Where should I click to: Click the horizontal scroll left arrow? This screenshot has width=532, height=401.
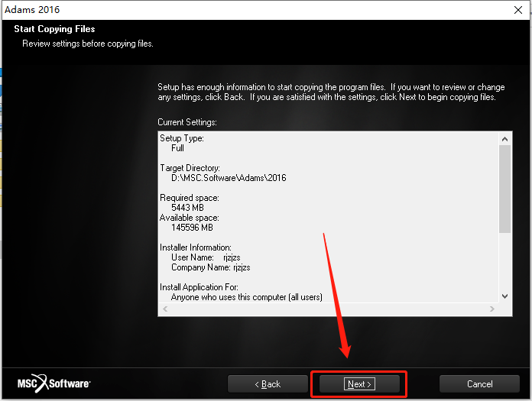point(165,309)
